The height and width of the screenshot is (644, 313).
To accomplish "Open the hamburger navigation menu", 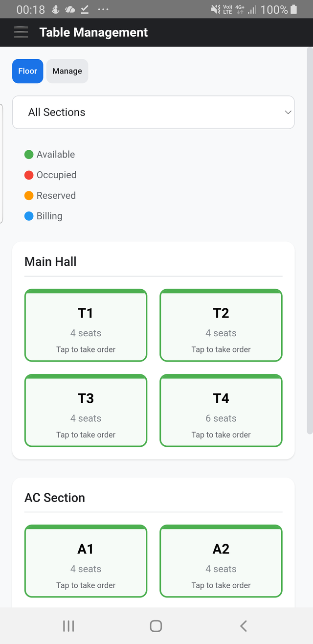I will (x=21, y=32).
